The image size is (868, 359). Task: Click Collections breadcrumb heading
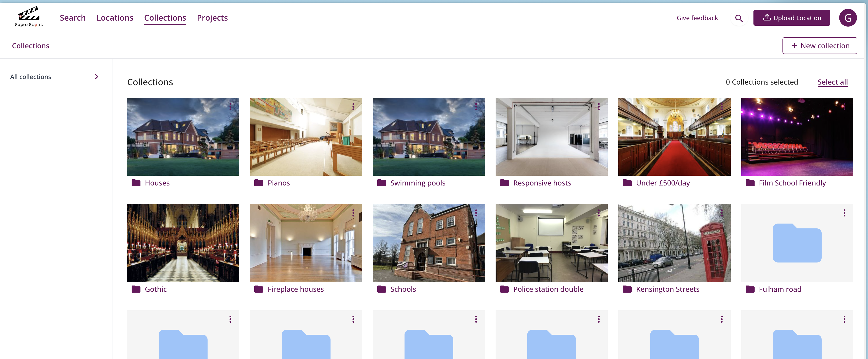coord(31,46)
